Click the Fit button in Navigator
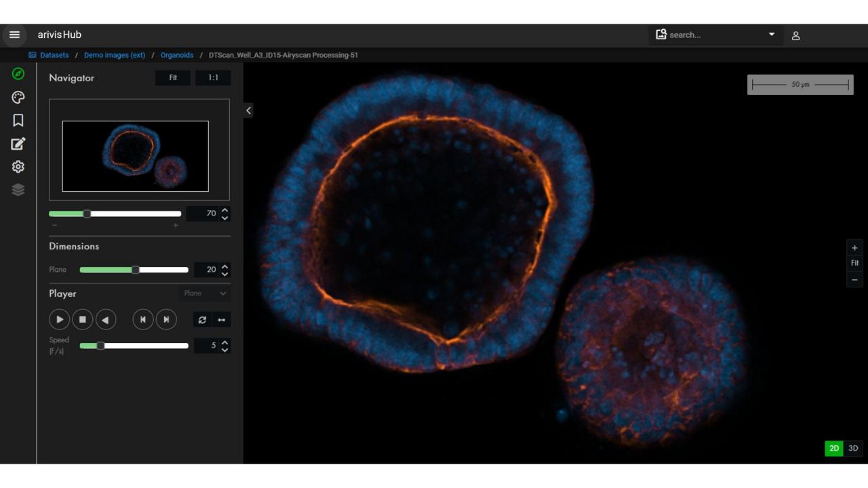This screenshot has width=868, height=488. 173,78
